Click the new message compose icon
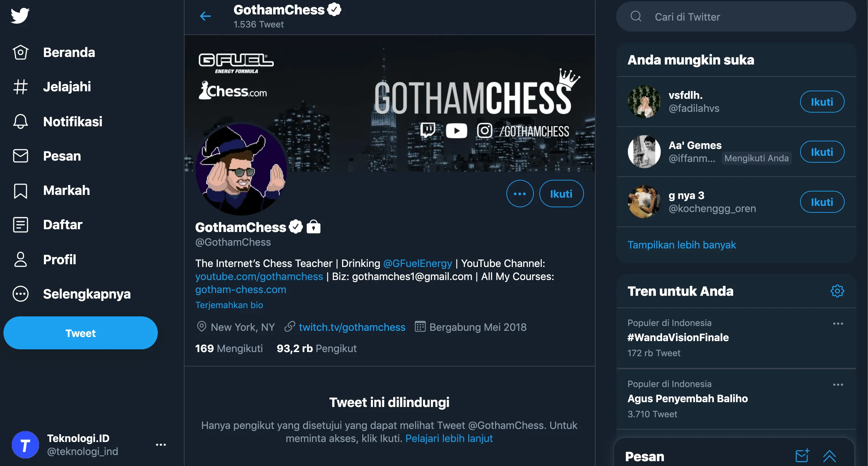Screen dimensions: 868x466 (802, 456)
